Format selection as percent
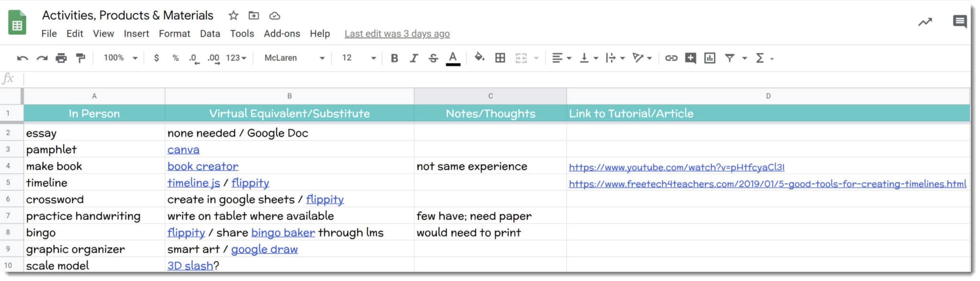The width and height of the screenshot is (980, 281). (x=176, y=58)
